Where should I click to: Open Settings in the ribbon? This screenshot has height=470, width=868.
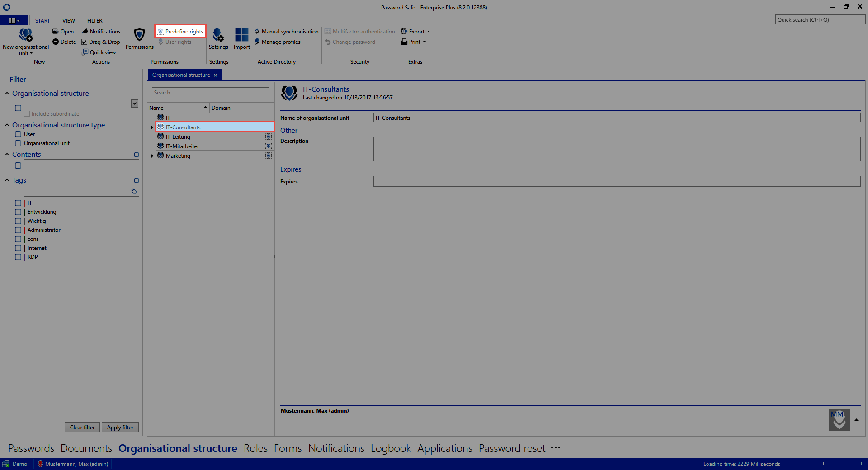click(x=218, y=39)
